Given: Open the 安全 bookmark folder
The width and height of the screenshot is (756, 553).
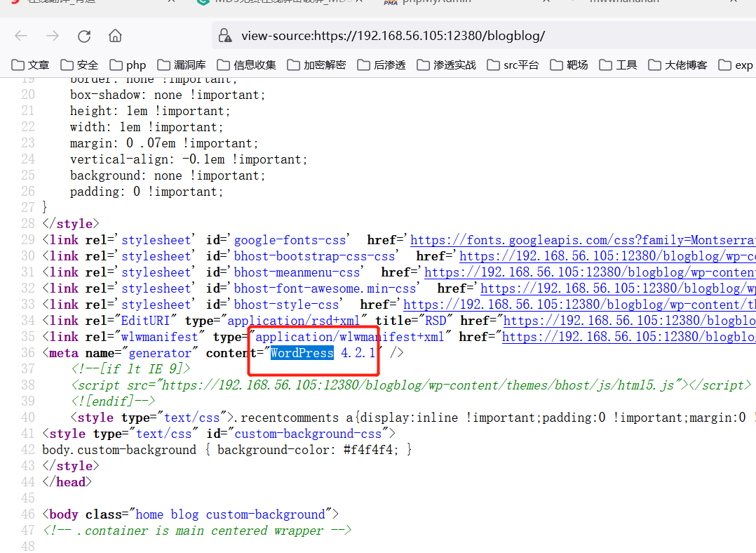Looking at the screenshot, I should 79,65.
